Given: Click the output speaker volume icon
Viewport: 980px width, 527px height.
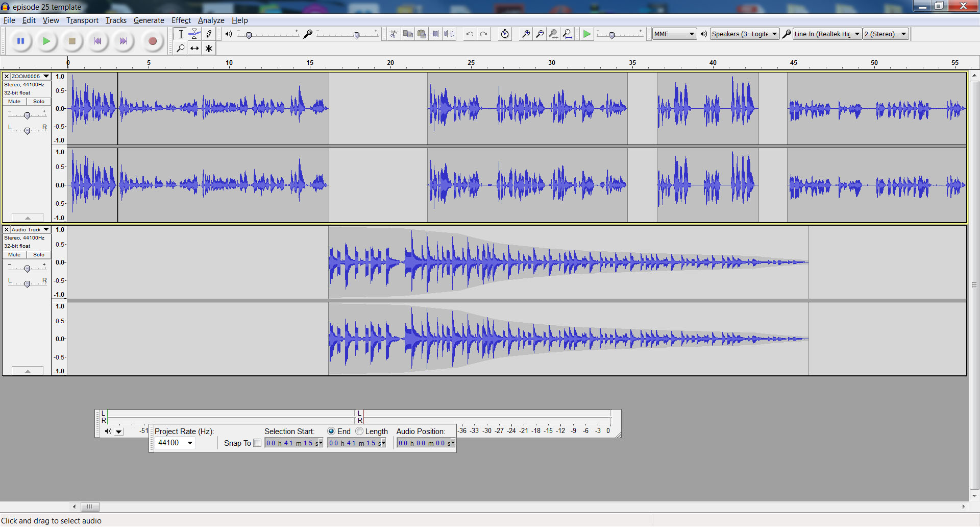Looking at the screenshot, I should (229, 34).
